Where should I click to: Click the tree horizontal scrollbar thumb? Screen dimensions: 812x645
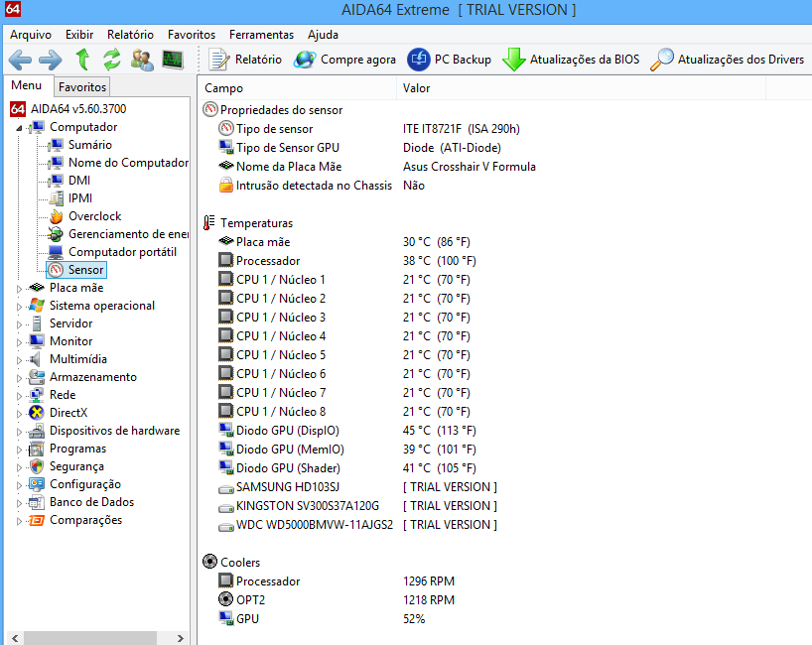(90, 638)
